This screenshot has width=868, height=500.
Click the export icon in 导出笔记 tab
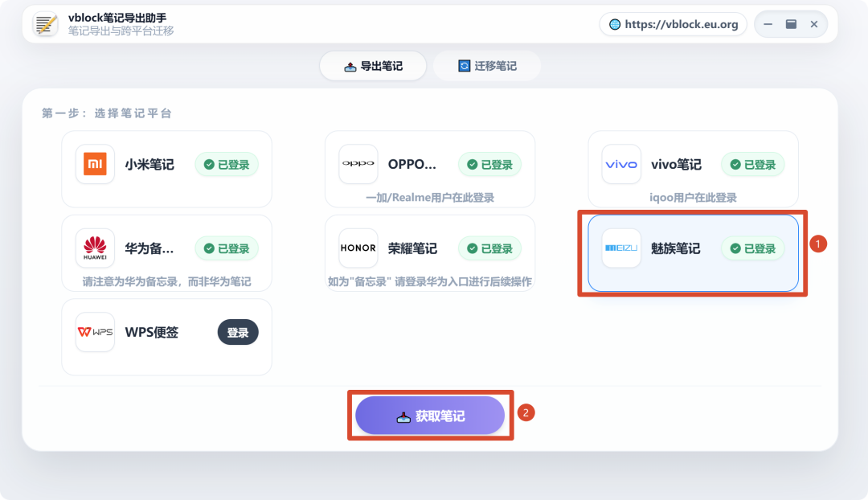coord(350,67)
